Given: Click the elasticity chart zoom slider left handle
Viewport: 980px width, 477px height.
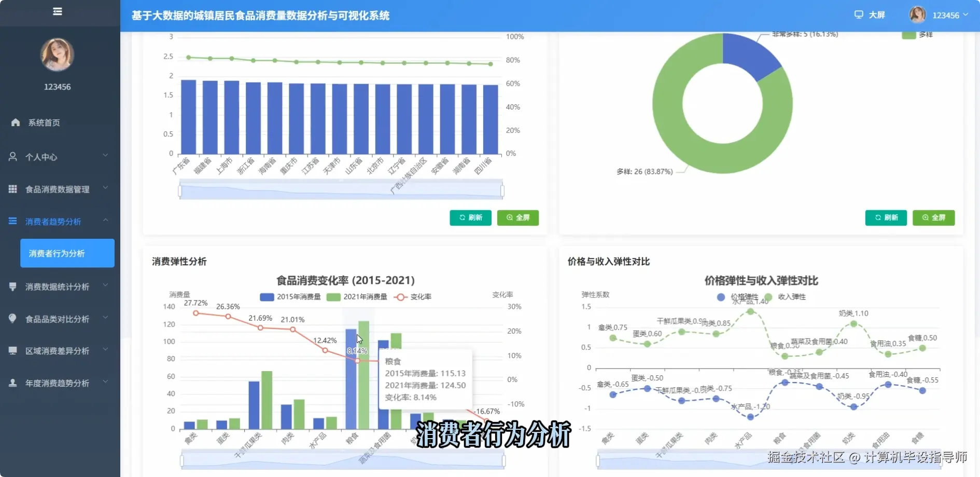Looking at the screenshot, I should [x=598, y=460].
